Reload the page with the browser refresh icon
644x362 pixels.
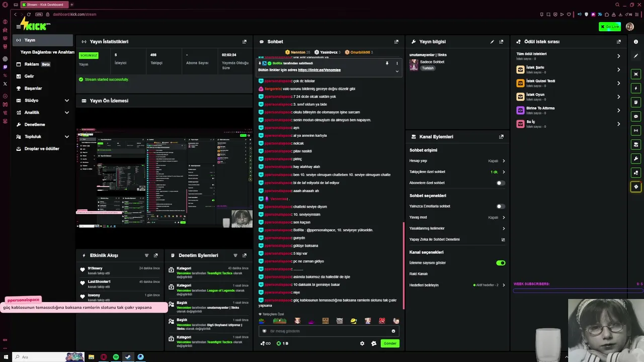pyautogui.click(x=29, y=14)
